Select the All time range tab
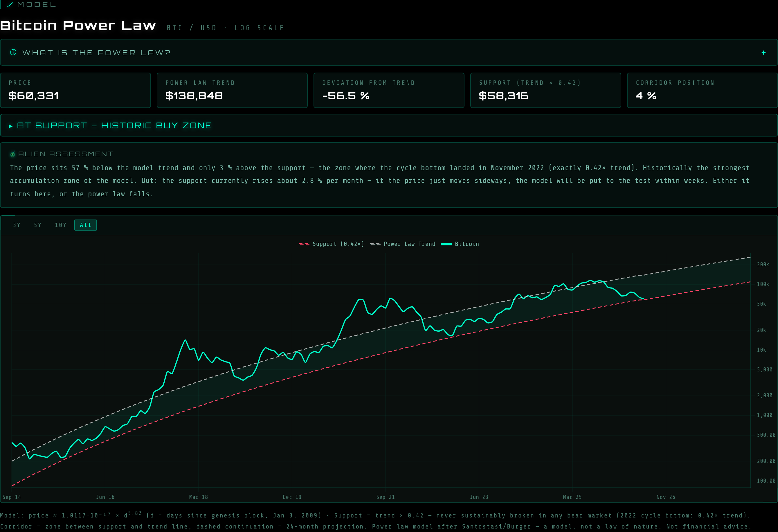The image size is (778, 532). [x=86, y=225]
